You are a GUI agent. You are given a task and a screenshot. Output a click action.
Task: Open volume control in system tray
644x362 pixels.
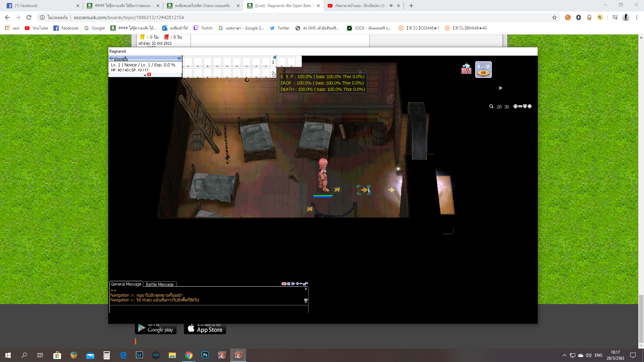(x=589, y=355)
